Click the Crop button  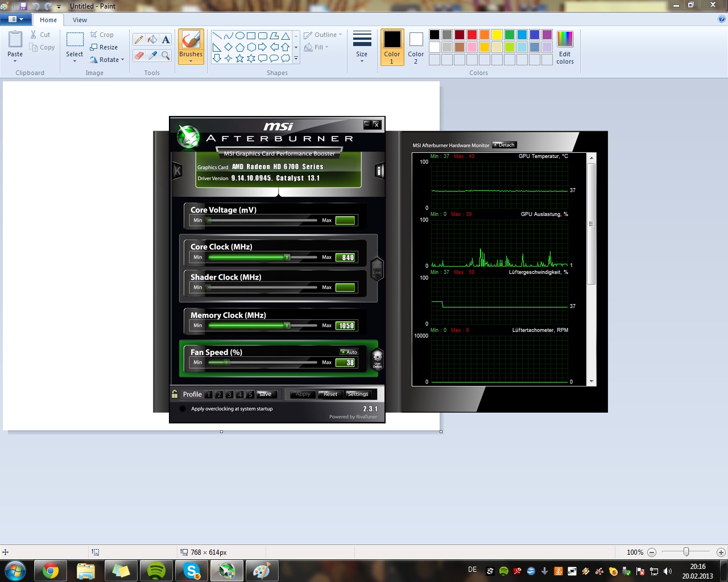click(x=102, y=35)
